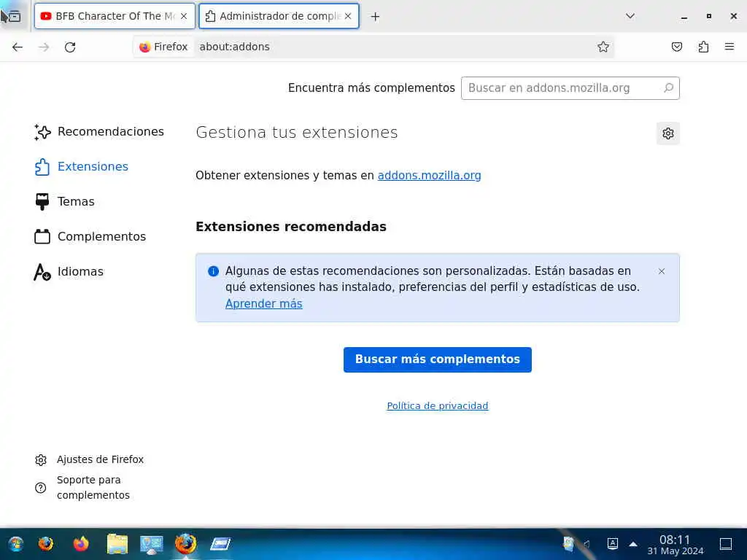
Task: Open Temas category in the sidebar
Action: point(65,202)
